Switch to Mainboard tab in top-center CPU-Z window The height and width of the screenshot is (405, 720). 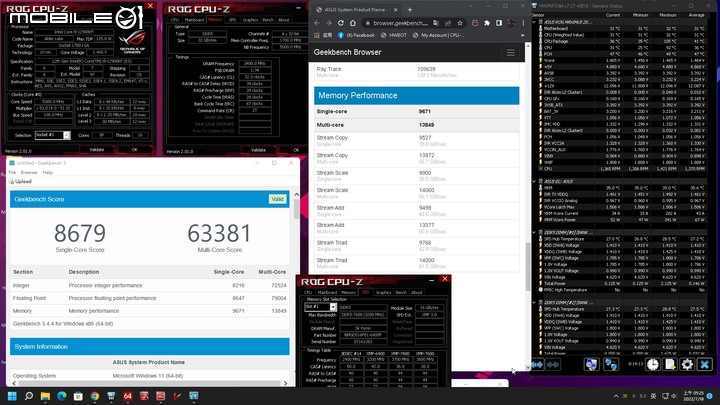pyautogui.click(x=194, y=20)
